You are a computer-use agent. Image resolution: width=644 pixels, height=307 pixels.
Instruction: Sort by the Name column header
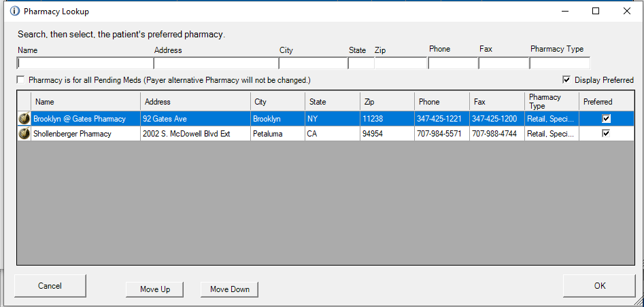pyautogui.click(x=86, y=102)
